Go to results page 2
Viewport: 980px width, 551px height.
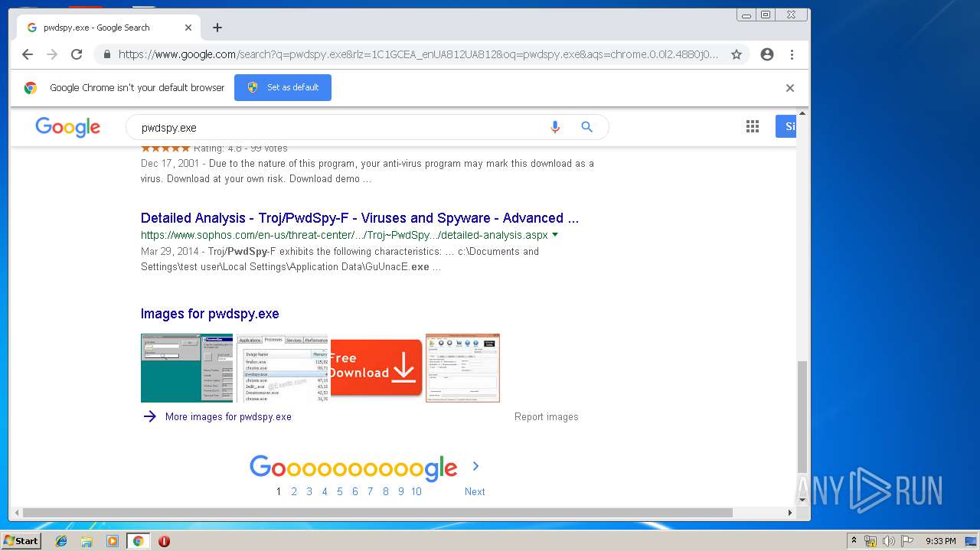click(x=294, y=491)
